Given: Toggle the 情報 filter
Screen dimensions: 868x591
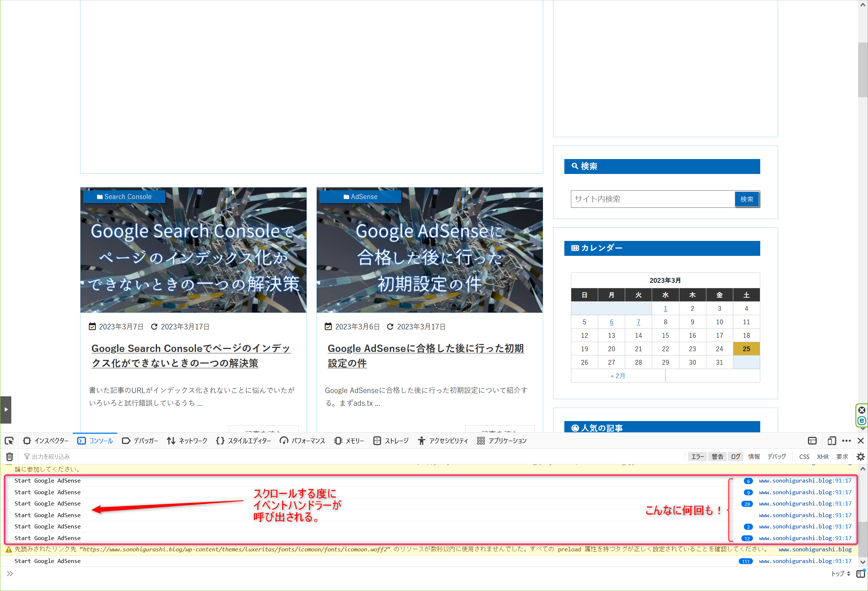Looking at the screenshot, I should tap(754, 457).
